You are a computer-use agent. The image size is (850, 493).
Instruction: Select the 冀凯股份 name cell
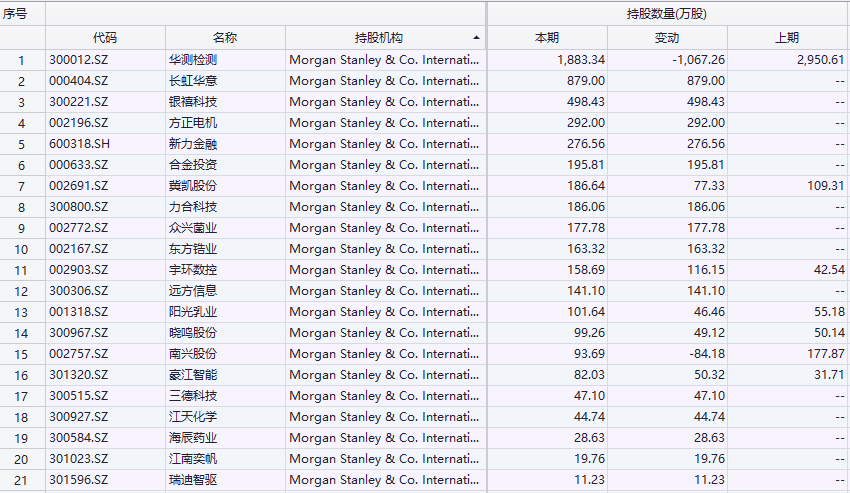pyautogui.click(x=193, y=186)
